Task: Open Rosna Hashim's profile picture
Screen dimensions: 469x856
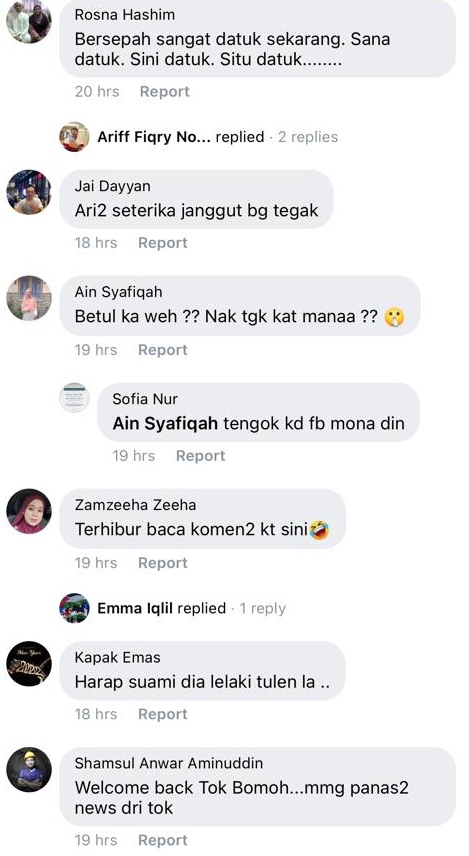Action: click(28, 21)
